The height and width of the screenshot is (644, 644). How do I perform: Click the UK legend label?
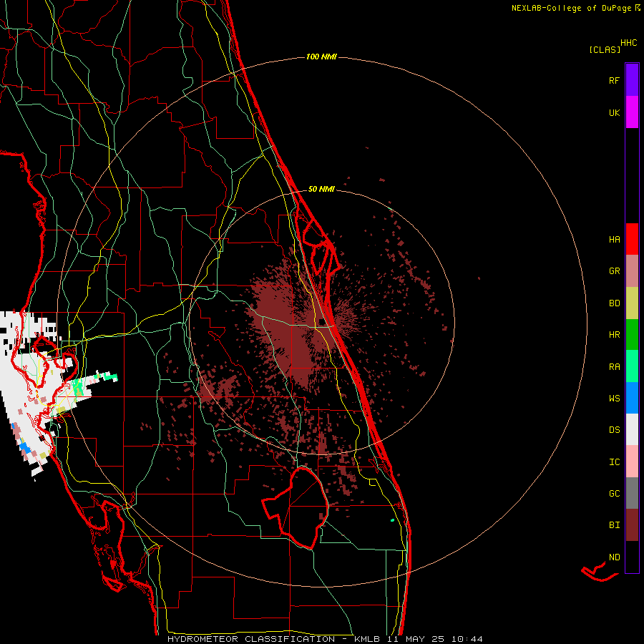[x=614, y=112]
